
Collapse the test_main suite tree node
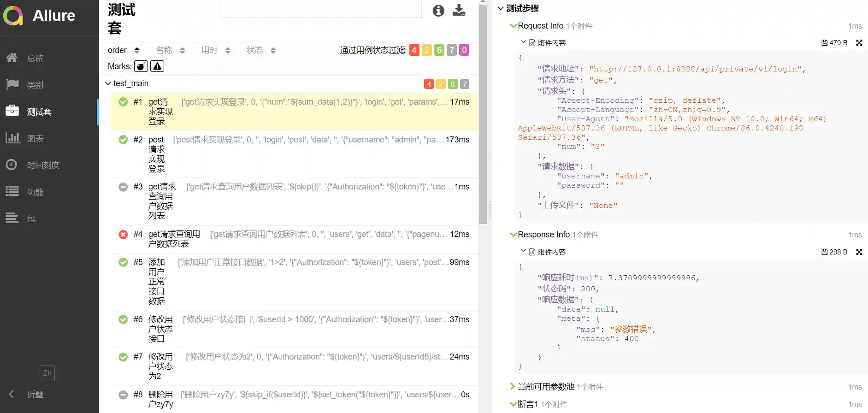tap(108, 83)
